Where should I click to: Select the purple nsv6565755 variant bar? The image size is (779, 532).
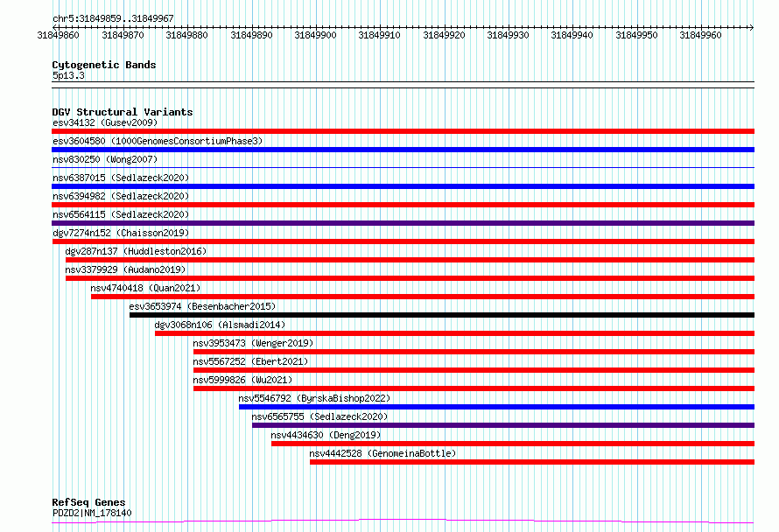pyautogui.click(x=503, y=425)
